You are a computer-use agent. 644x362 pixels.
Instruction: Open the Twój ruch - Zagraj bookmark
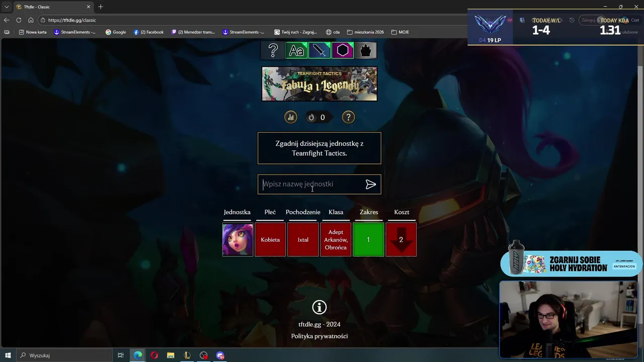coord(295,32)
